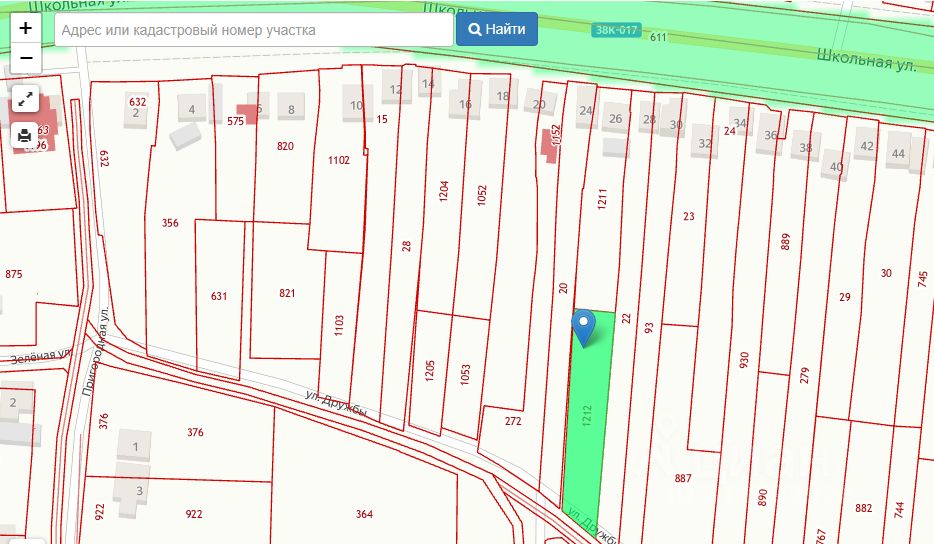Screen dimensions: 934x544
Task: Select parcel labeled 364
Action: point(364,514)
